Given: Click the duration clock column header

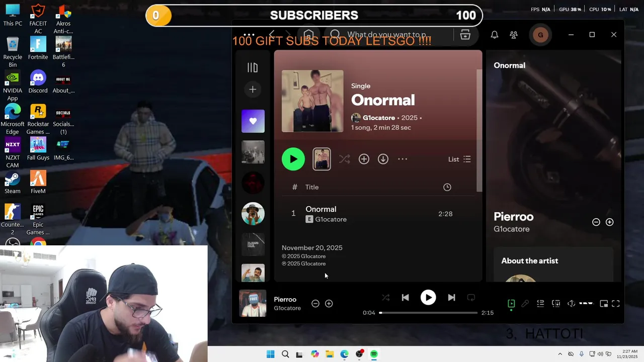Looking at the screenshot, I should pyautogui.click(x=447, y=187).
